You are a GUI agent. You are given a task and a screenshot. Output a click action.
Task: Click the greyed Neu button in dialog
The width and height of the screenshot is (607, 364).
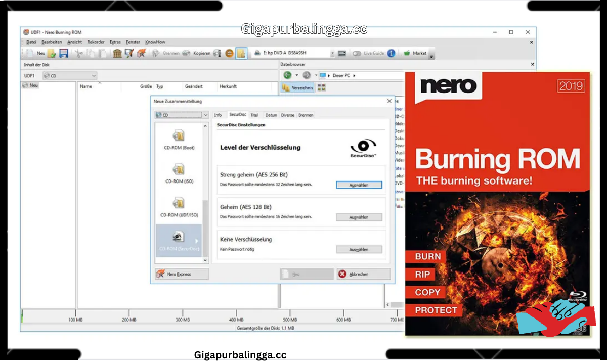point(307,274)
